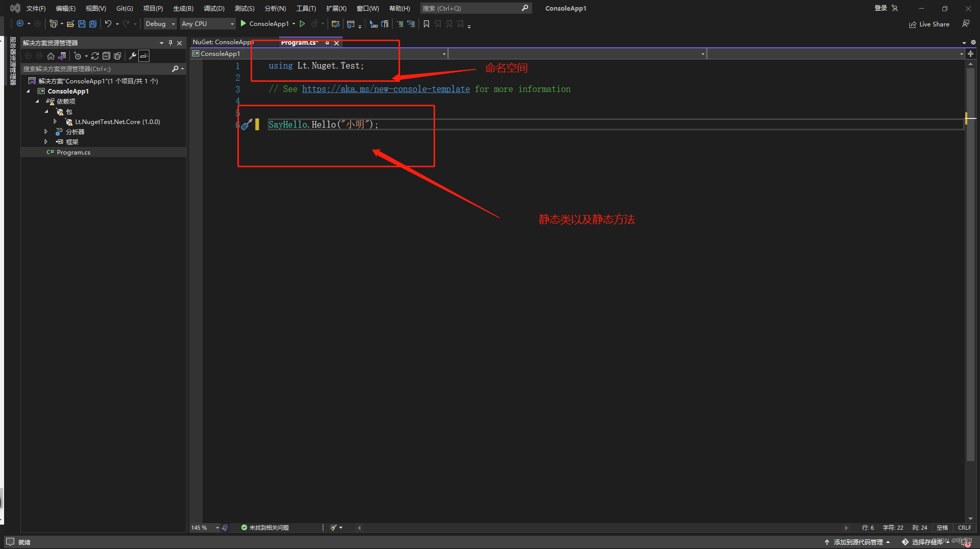The width and height of the screenshot is (980, 549).
Task: Click Sync/Refresh icon in Solution Explorer toolbar
Action: tap(95, 56)
